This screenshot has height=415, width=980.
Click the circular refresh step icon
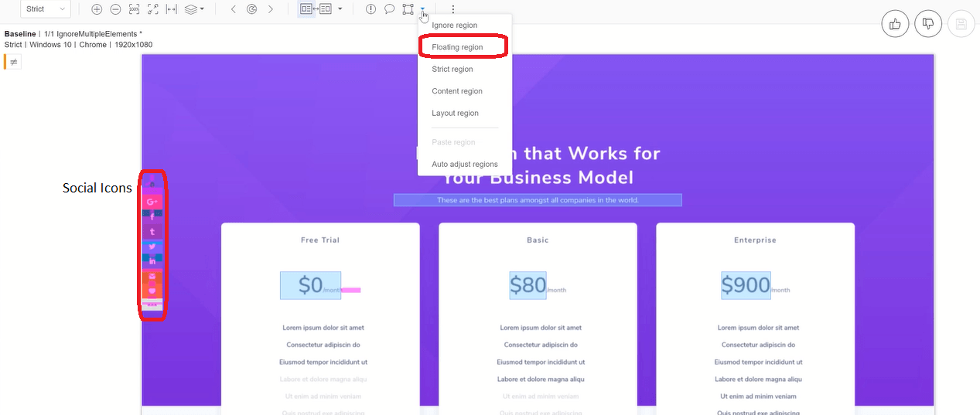point(252,9)
